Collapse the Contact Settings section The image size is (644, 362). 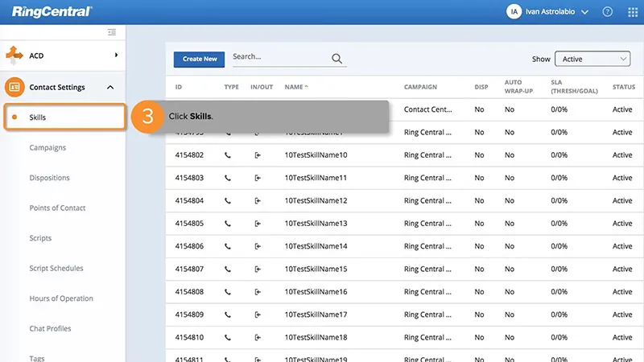pyautogui.click(x=110, y=87)
